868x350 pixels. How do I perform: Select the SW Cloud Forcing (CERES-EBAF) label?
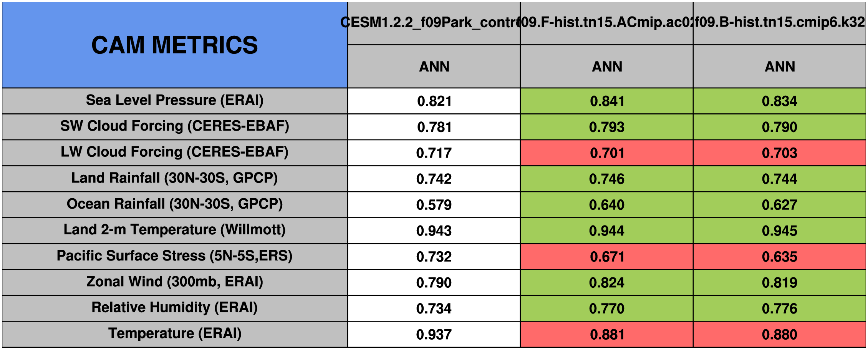(175, 126)
